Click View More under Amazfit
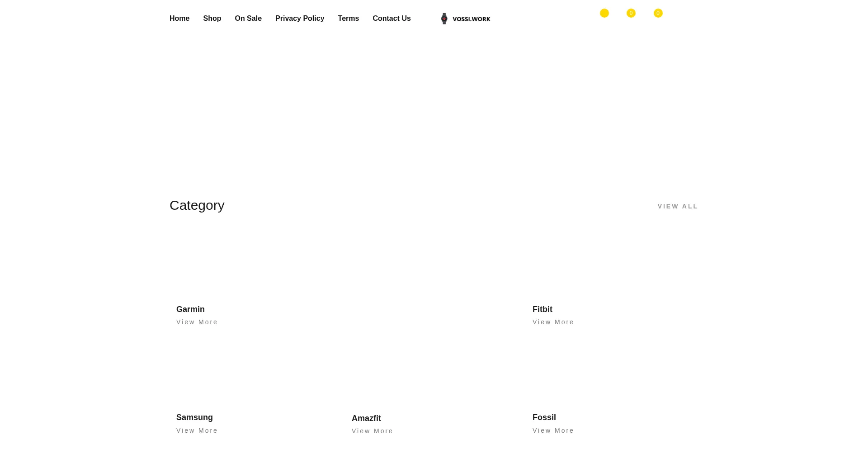This screenshot has height=449, width=868. point(372,431)
